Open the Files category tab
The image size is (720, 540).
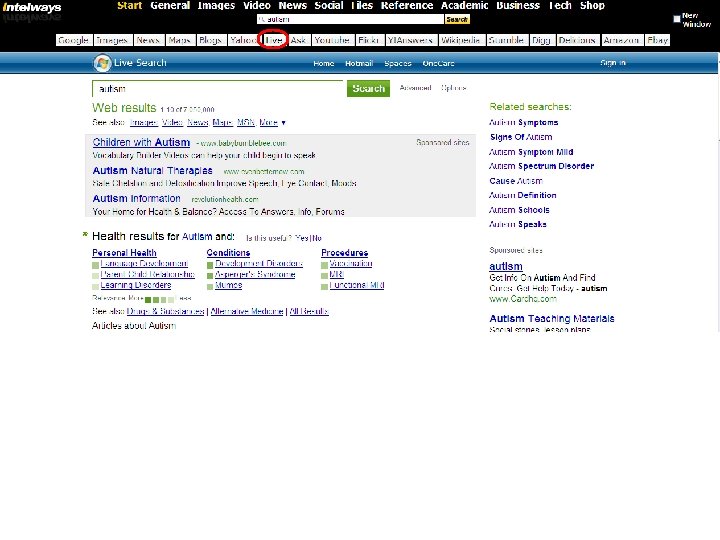(362, 6)
